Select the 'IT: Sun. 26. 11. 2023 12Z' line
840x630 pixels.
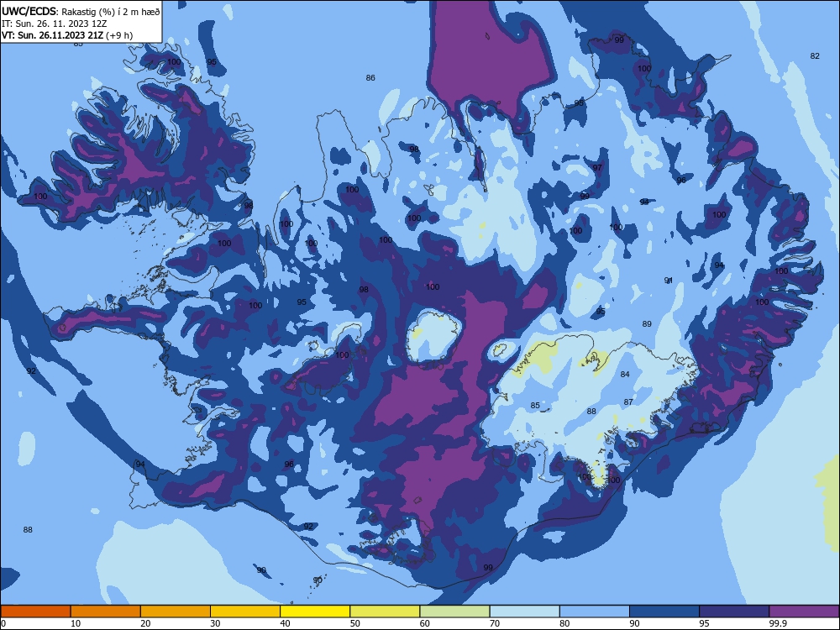coord(54,24)
